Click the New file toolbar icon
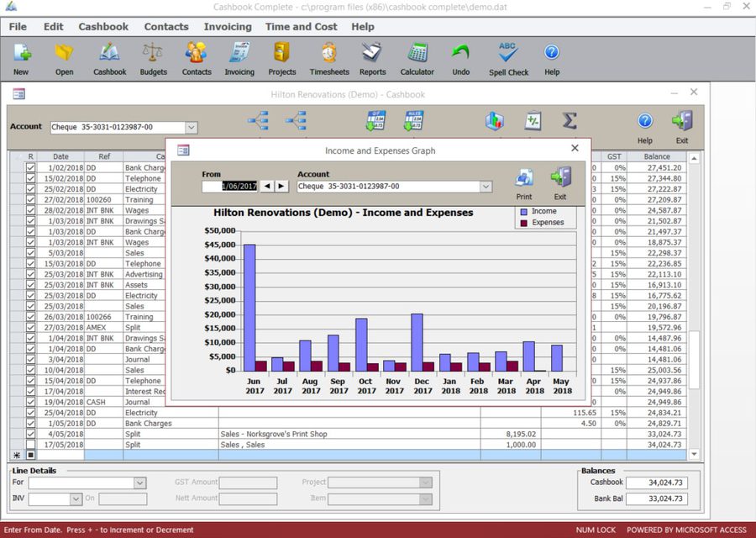 (22, 53)
